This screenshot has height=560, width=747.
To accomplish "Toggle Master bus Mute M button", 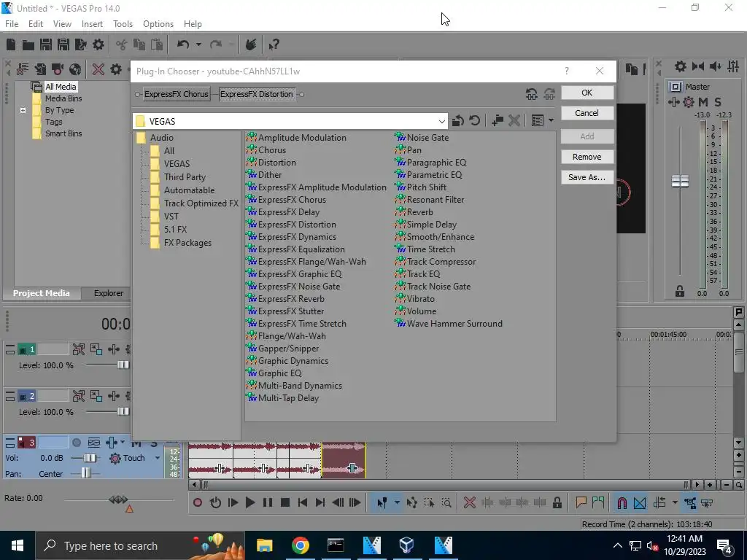I will click(x=703, y=102).
